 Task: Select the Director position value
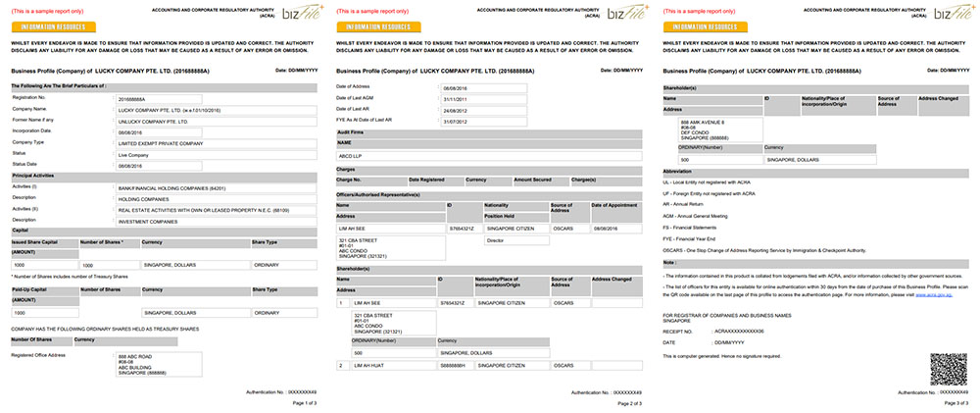[x=516, y=240]
